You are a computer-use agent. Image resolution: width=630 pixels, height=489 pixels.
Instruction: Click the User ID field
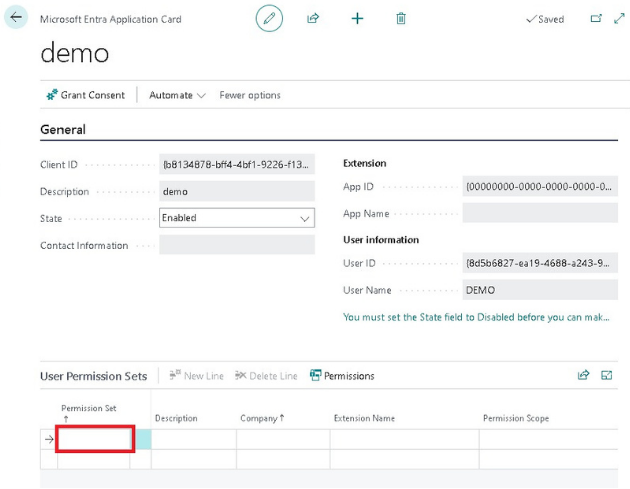pyautogui.click(x=540, y=263)
